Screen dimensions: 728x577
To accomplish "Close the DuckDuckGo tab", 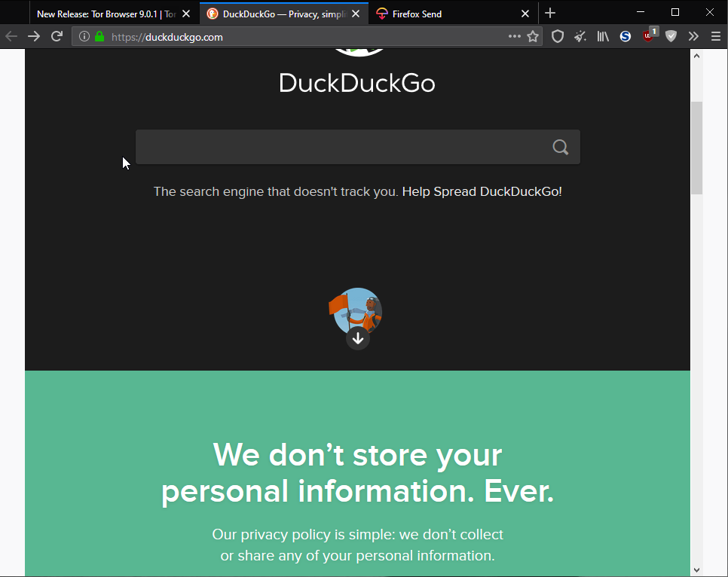I will coord(356,14).
